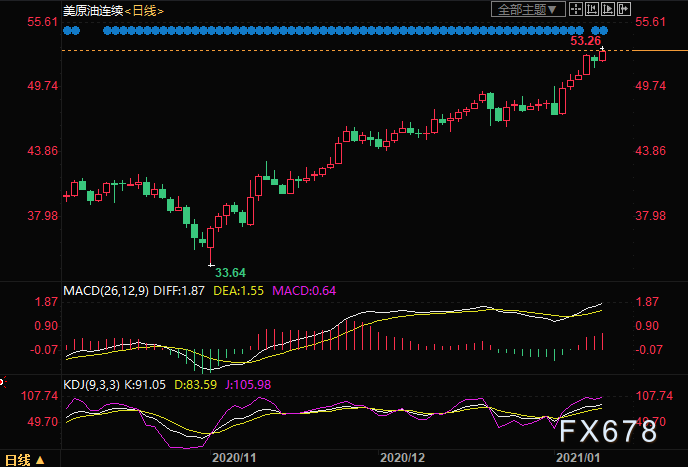688x467 pixels.
Task: Expand the 日线 period selector at bottom-left
Action: 24,459
